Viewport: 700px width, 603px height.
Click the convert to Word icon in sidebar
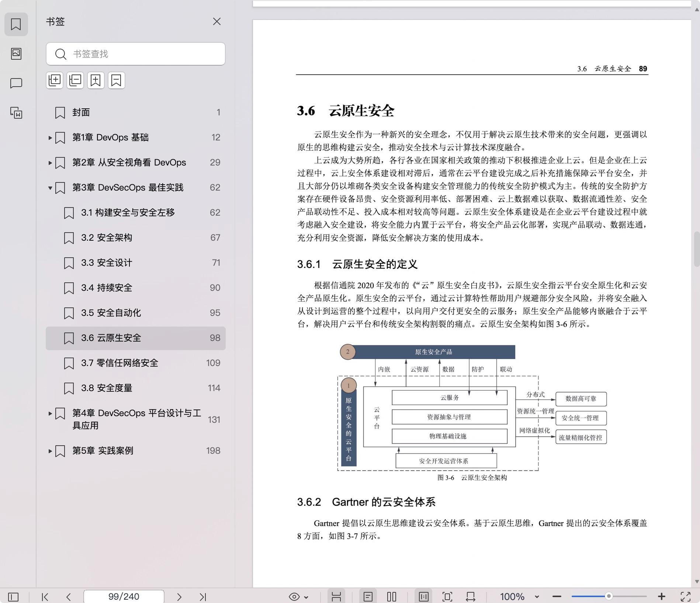(16, 113)
